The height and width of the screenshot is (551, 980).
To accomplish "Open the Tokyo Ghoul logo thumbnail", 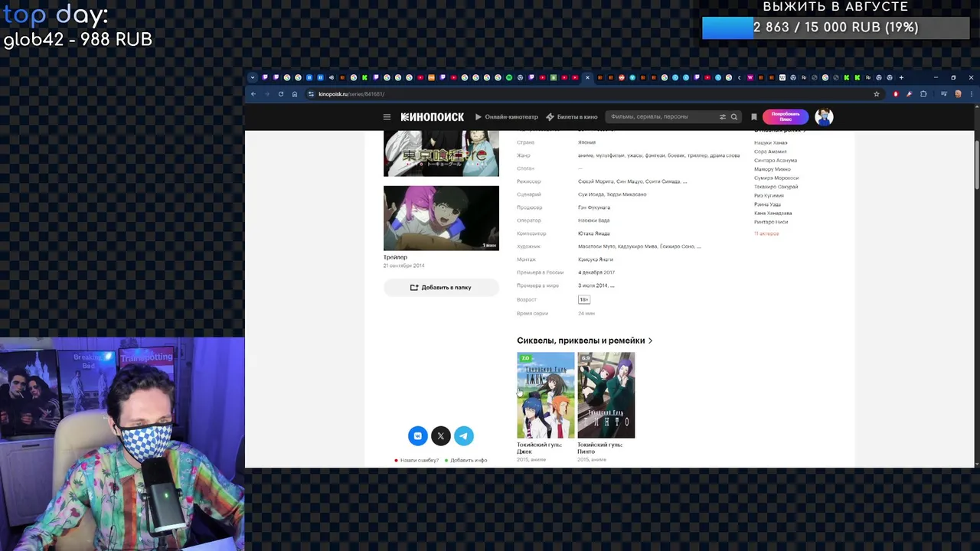I will pyautogui.click(x=441, y=154).
